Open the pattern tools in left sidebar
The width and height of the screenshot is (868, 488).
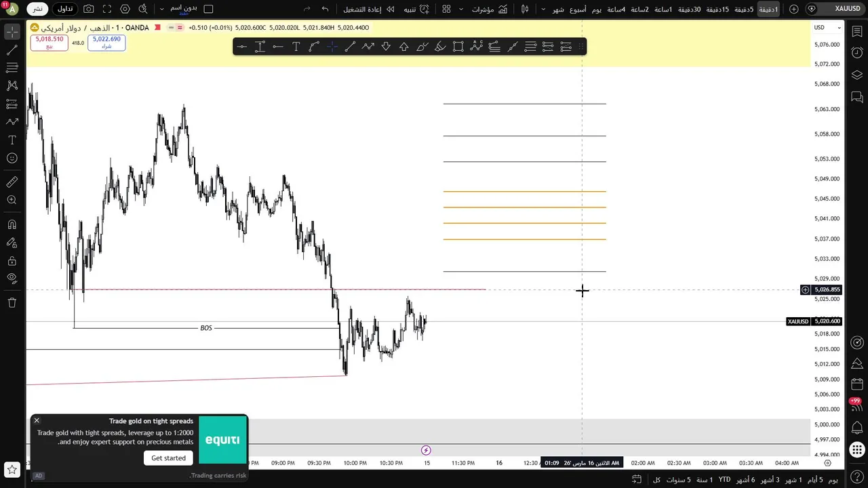[12, 85]
